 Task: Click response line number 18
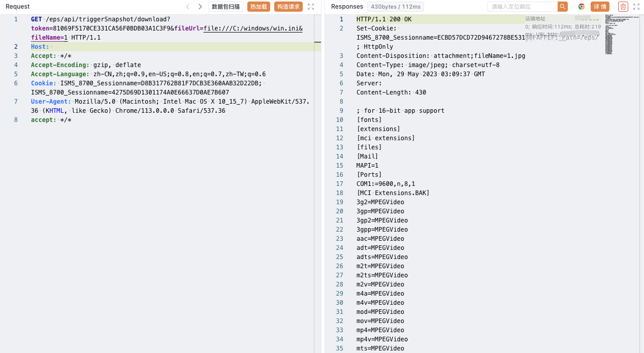[x=340, y=193]
